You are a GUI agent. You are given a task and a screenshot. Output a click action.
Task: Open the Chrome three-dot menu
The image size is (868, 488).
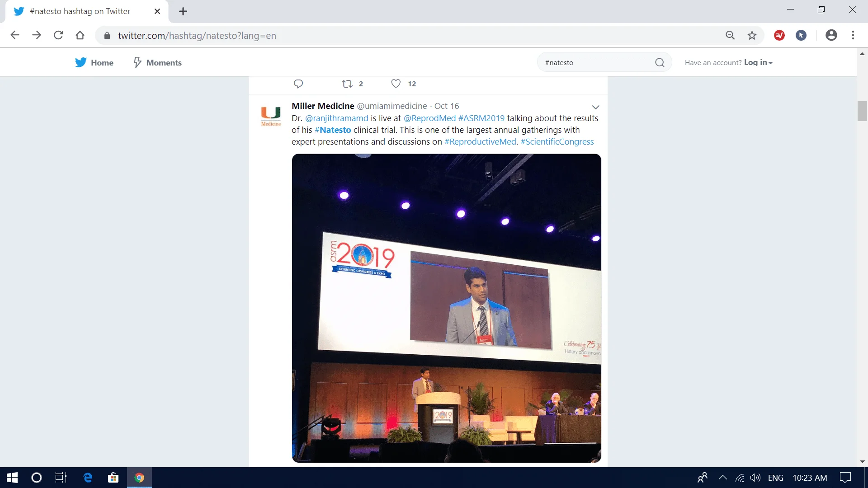pyautogui.click(x=853, y=35)
